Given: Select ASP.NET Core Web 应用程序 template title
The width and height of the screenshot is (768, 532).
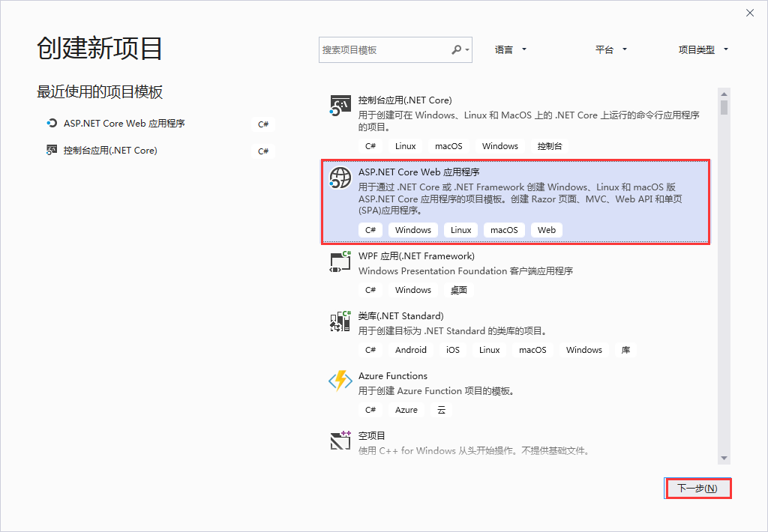Looking at the screenshot, I should [x=418, y=172].
